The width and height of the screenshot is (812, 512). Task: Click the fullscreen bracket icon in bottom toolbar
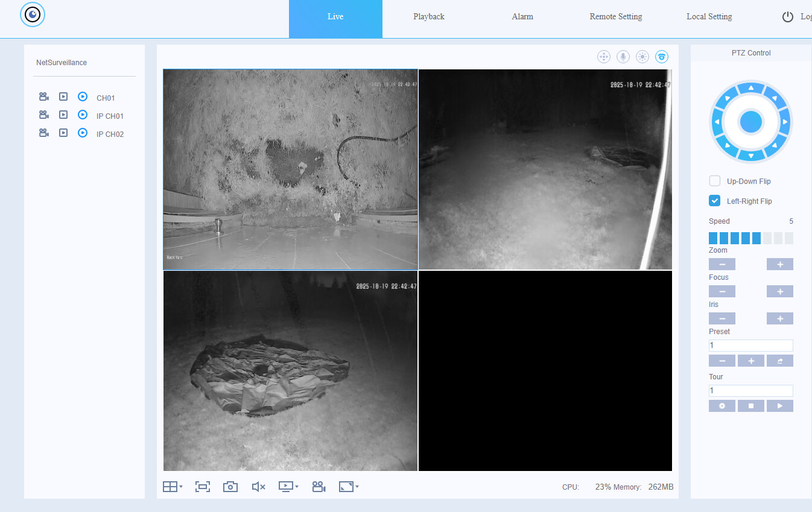click(x=202, y=487)
